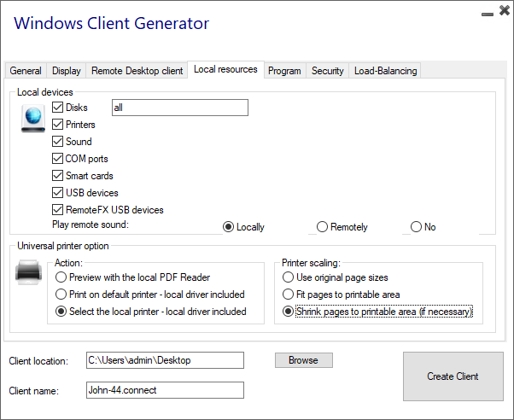Minimize the Windows Client Generator window

pyautogui.click(x=486, y=15)
